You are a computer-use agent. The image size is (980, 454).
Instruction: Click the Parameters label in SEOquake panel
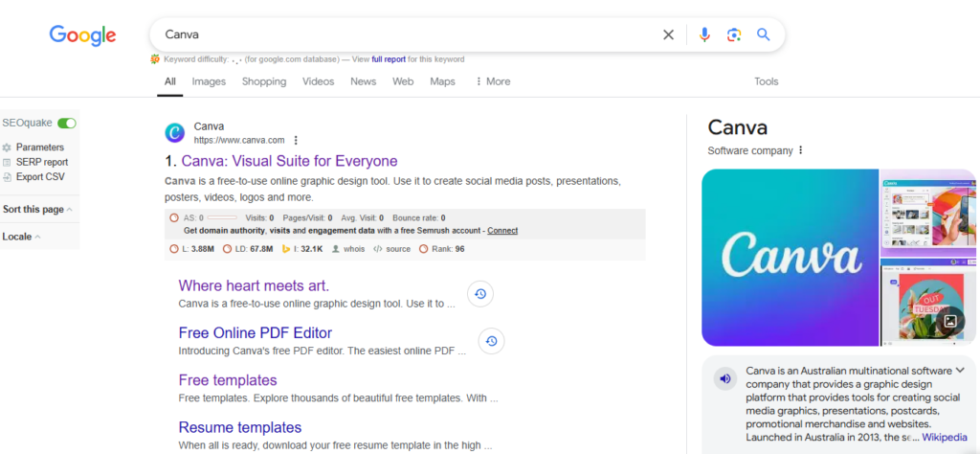40,148
